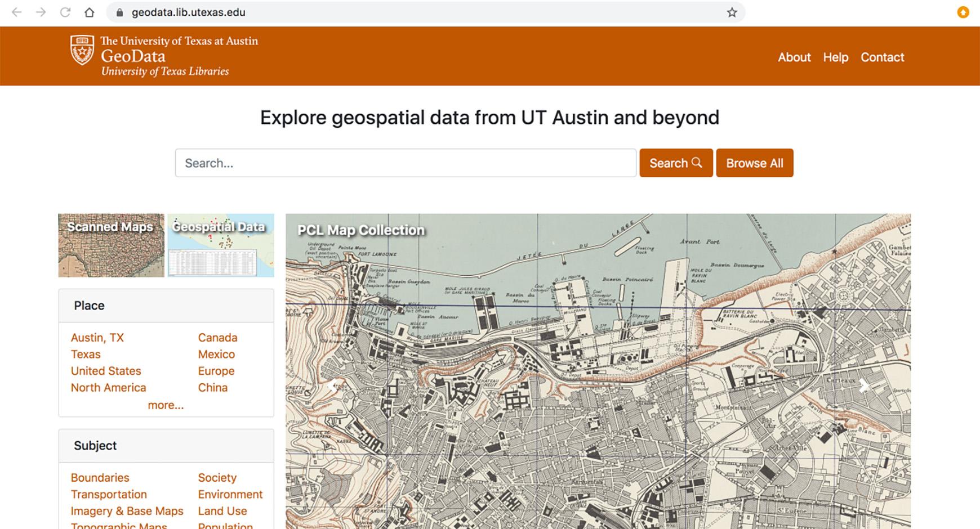Click the UT Austin shield logo
This screenshot has height=529, width=980.
[82, 50]
